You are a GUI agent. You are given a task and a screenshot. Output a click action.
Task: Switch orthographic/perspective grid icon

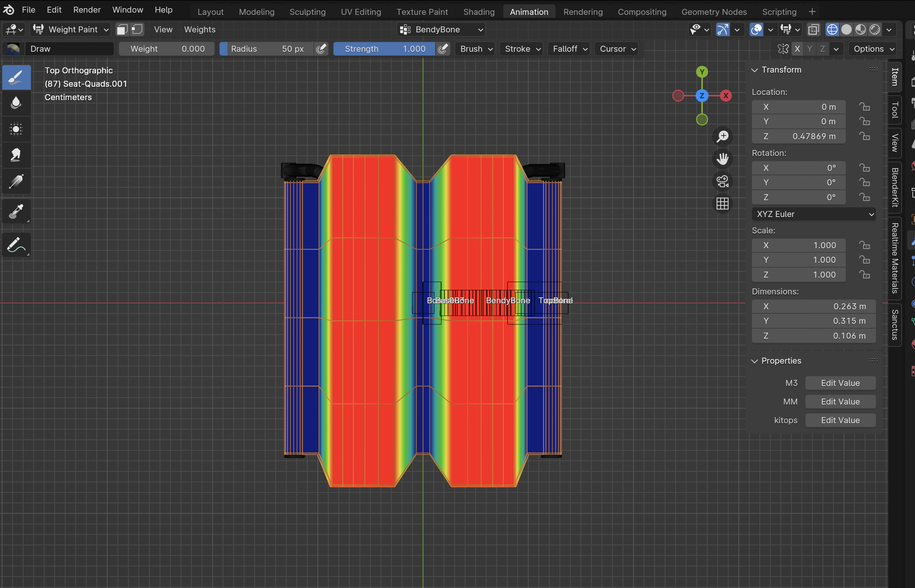[x=722, y=204]
